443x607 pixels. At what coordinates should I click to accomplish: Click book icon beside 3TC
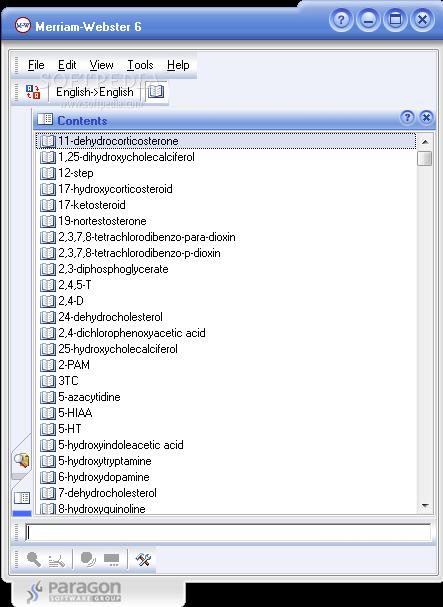[x=48, y=381]
